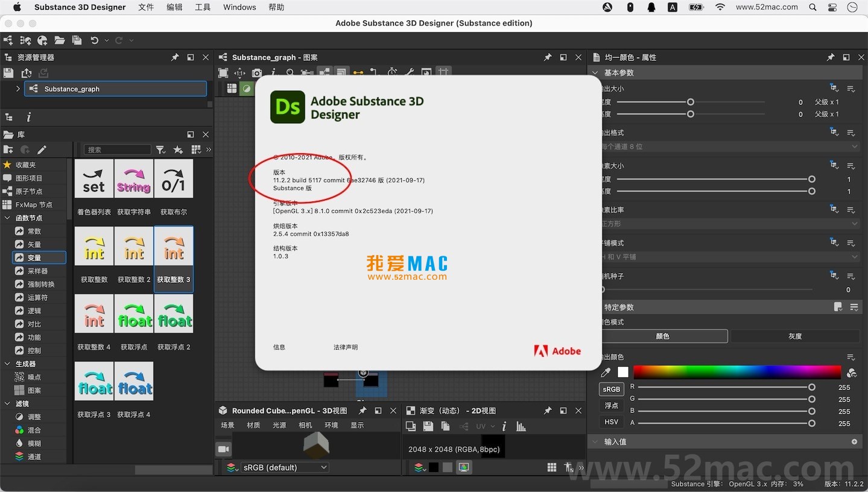The height and width of the screenshot is (492, 868).
Task: Click the camera snapshot icon in graph toolbar
Action: (257, 73)
